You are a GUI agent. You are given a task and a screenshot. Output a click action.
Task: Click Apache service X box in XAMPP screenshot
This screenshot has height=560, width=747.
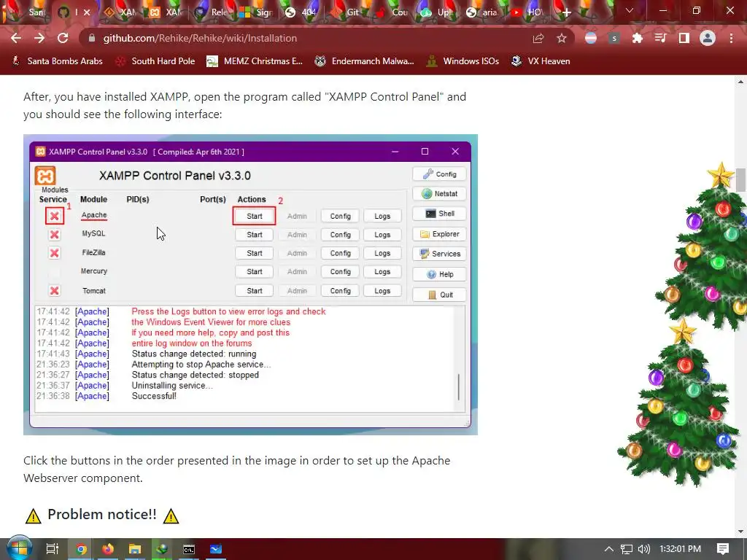(x=54, y=216)
